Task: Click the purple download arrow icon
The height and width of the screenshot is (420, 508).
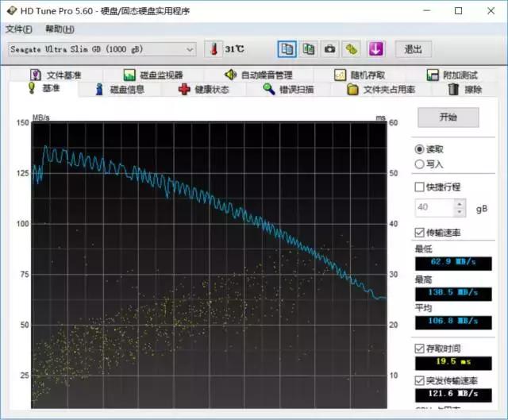Action: (x=375, y=49)
